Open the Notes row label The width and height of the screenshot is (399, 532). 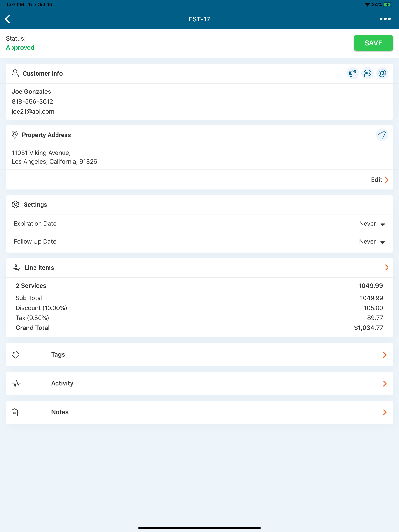pyautogui.click(x=60, y=412)
